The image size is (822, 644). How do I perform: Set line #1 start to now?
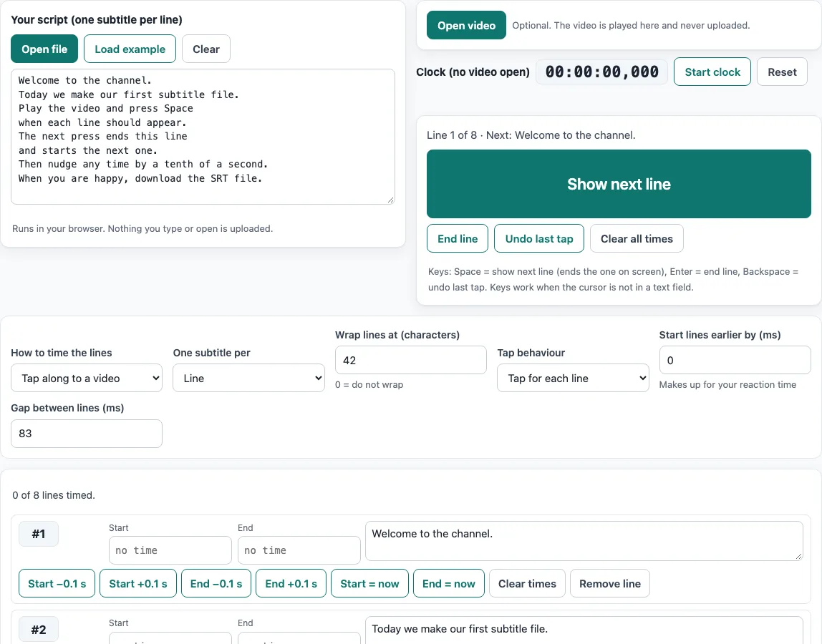click(369, 583)
